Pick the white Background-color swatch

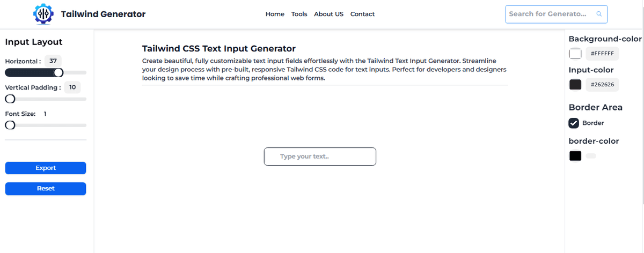click(x=575, y=54)
